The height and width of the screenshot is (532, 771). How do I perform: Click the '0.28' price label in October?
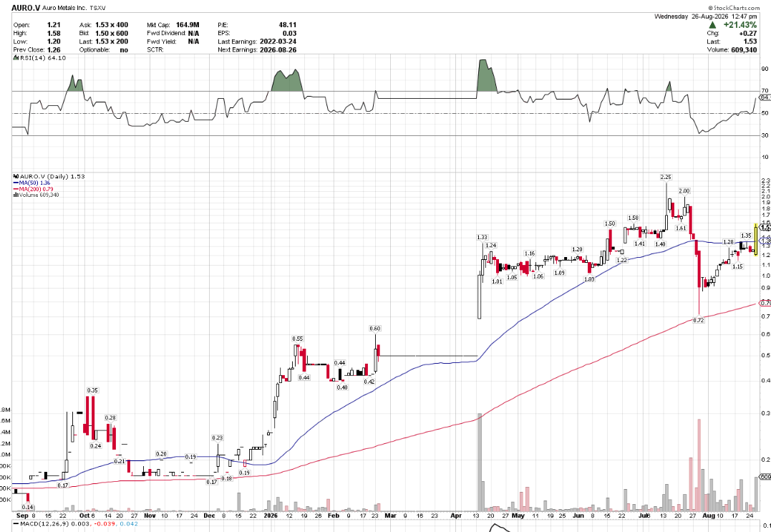point(111,418)
